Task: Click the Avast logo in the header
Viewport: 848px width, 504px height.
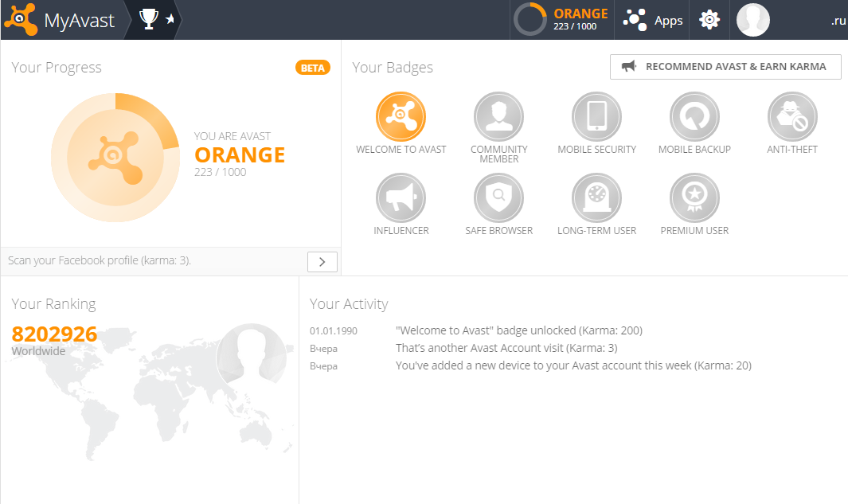Action: pyautogui.click(x=21, y=19)
